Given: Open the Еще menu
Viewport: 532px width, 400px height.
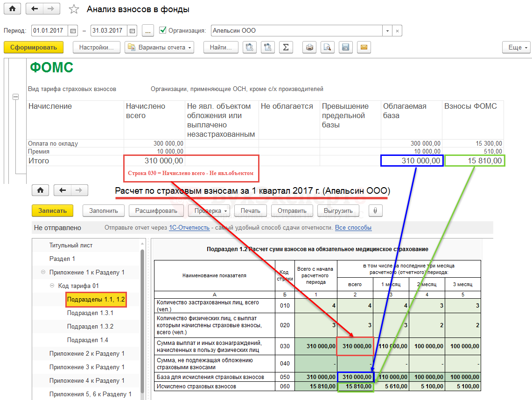Looking at the screenshot, I should 516,47.
